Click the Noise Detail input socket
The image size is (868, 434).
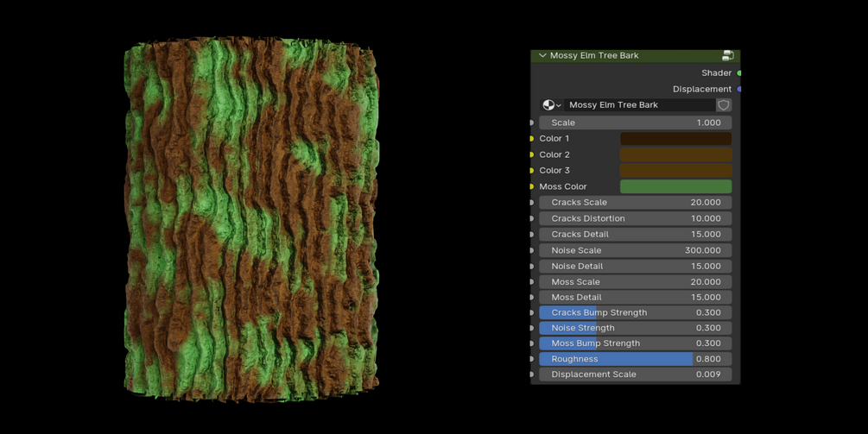point(532,266)
